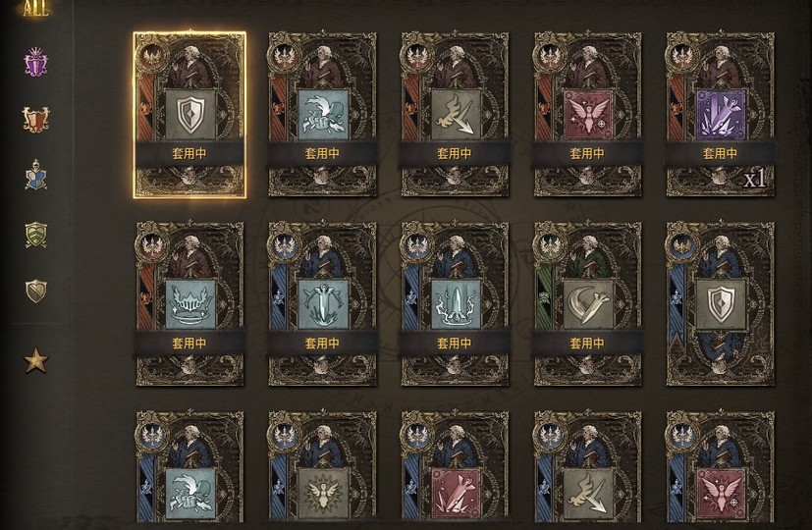The height and width of the screenshot is (530, 812).
Task: Show favorites with the star icon
Action: [35, 360]
